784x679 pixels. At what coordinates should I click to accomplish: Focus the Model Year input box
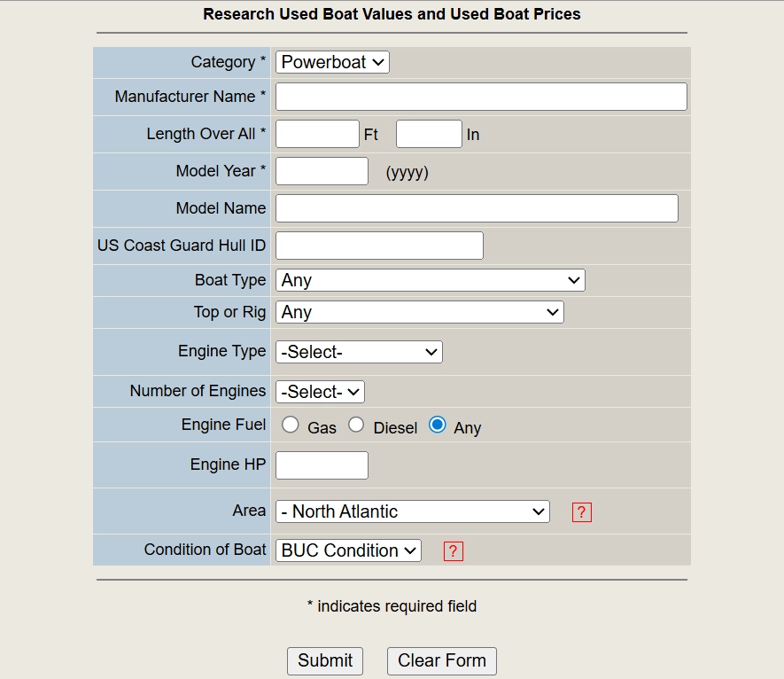322,171
